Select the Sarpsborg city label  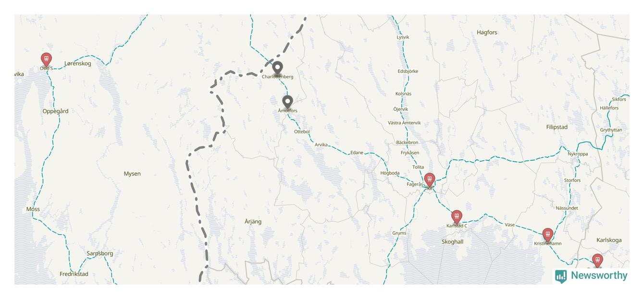tap(100, 253)
